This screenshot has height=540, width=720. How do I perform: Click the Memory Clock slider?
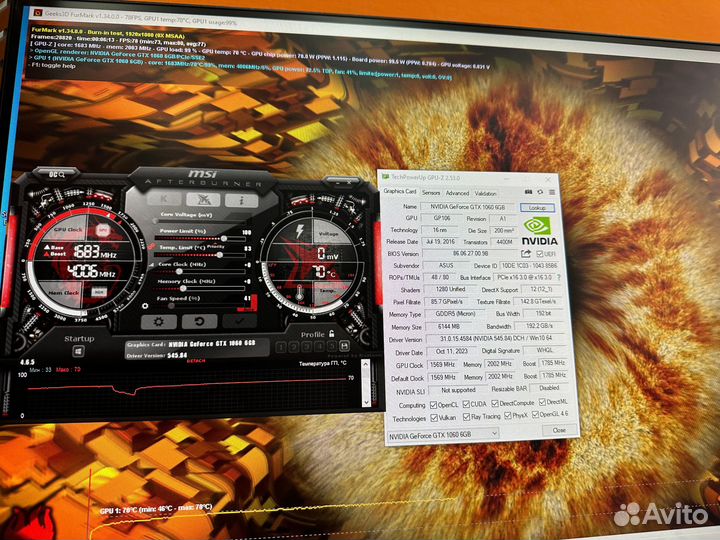click(x=200, y=288)
